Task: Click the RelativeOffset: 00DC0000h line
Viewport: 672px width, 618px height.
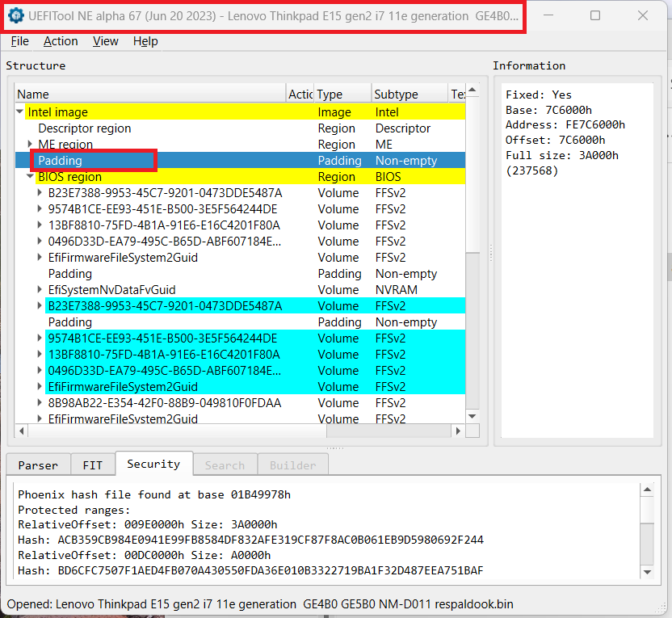Action: click(144, 556)
